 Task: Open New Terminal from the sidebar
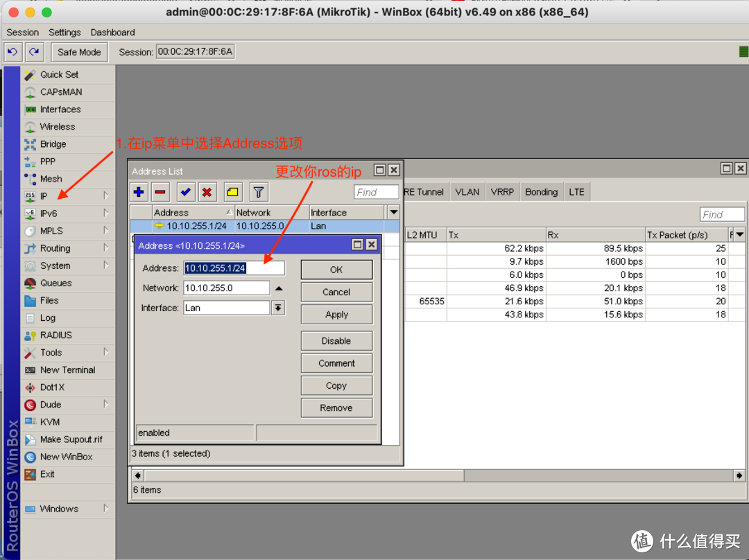67,370
